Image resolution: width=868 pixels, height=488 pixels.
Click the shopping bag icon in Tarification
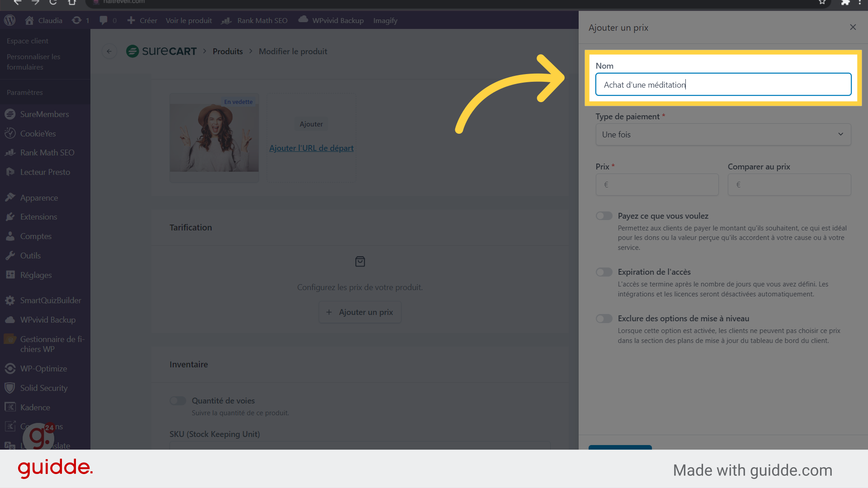pos(360,262)
